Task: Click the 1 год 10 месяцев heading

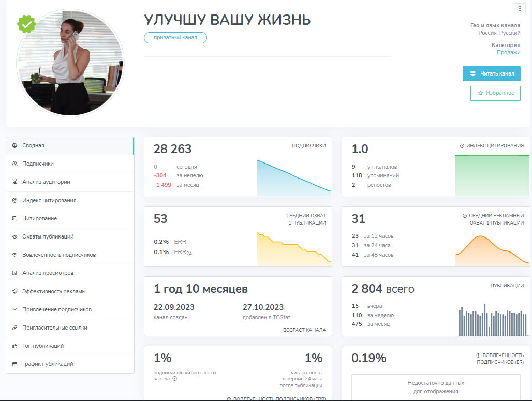Action: [200, 289]
